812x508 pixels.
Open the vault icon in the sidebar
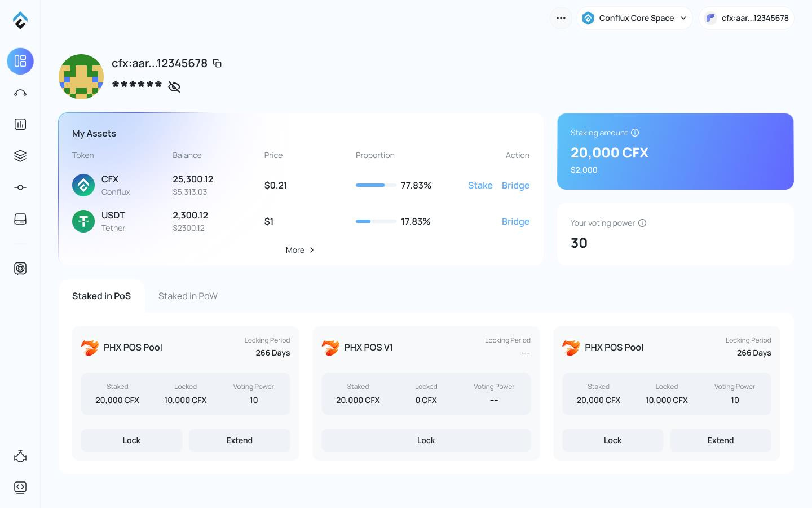coord(20,269)
